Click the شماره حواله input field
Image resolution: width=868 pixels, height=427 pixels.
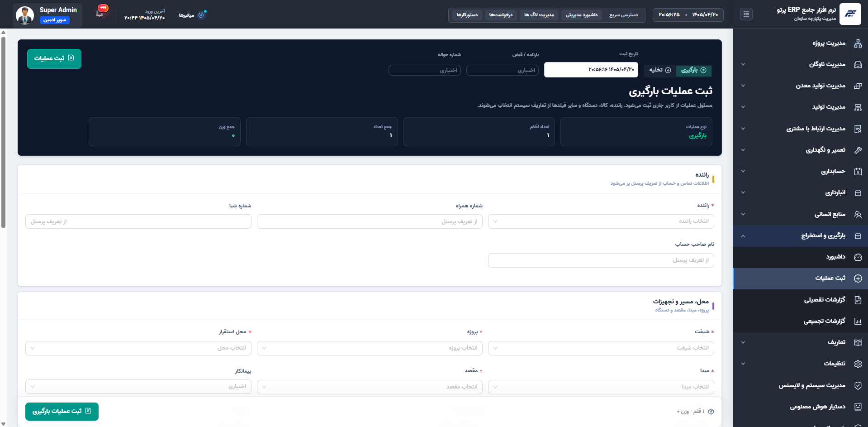coord(425,70)
